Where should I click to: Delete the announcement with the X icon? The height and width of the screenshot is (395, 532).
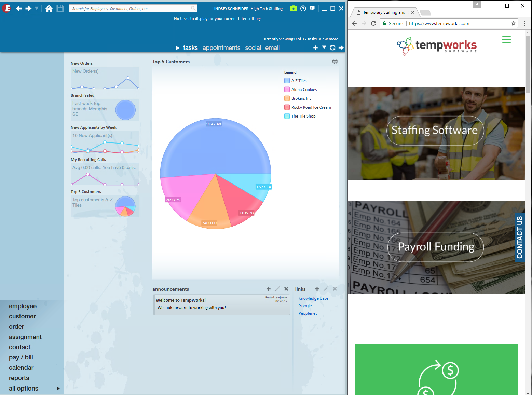tap(286, 289)
